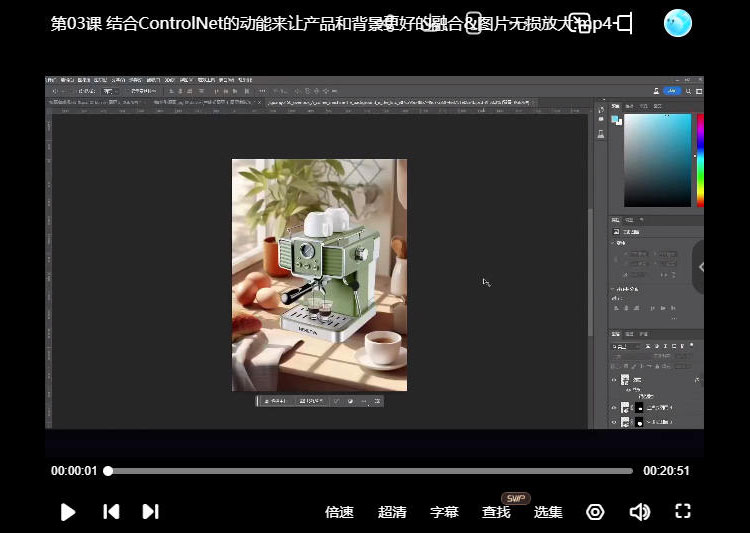Click the foreground color swatch in Color panel
750x533 pixels.
point(616,119)
